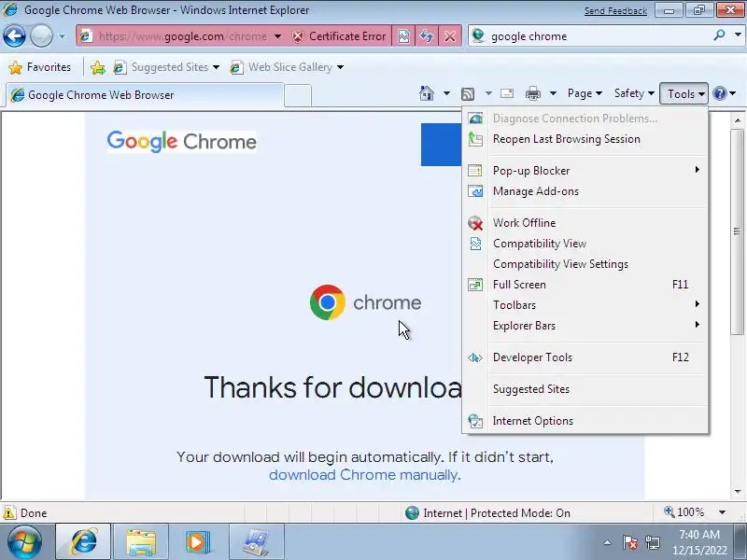Click the Read Mail icon
The height and width of the screenshot is (560, 747).
click(x=507, y=93)
